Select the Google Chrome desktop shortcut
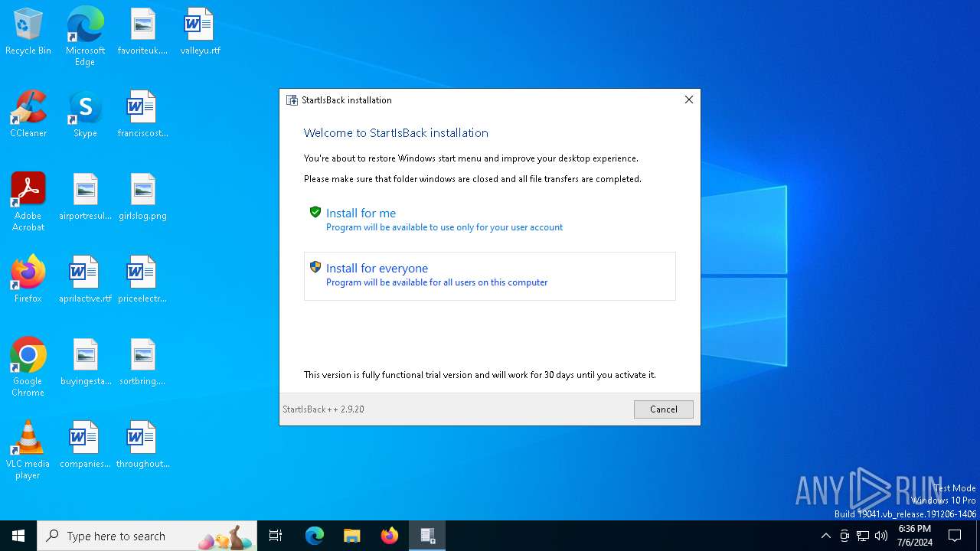The height and width of the screenshot is (551, 980). tap(28, 367)
